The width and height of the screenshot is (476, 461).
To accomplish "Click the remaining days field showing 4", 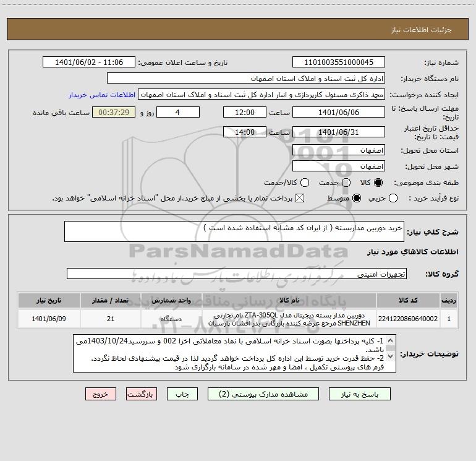I will tap(178, 112).
